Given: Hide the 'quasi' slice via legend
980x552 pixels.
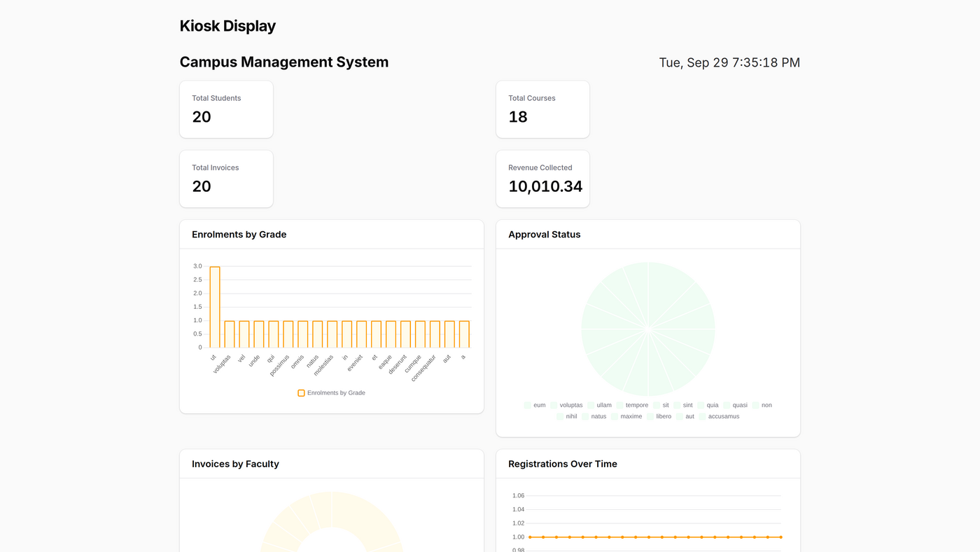Looking at the screenshot, I should point(735,405).
